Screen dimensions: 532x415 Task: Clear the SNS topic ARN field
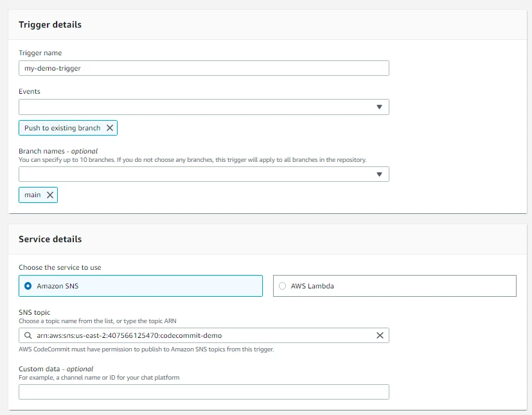[380, 335]
